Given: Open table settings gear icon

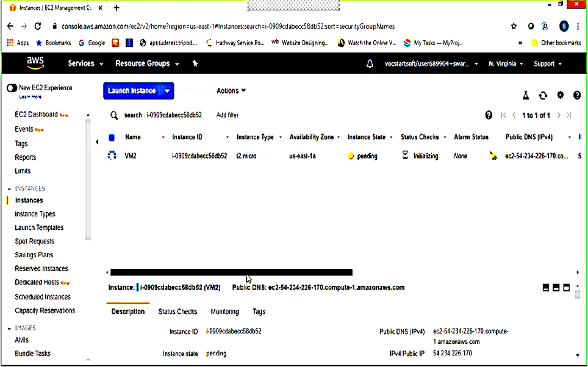Looking at the screenshot, I should point(561,96).
